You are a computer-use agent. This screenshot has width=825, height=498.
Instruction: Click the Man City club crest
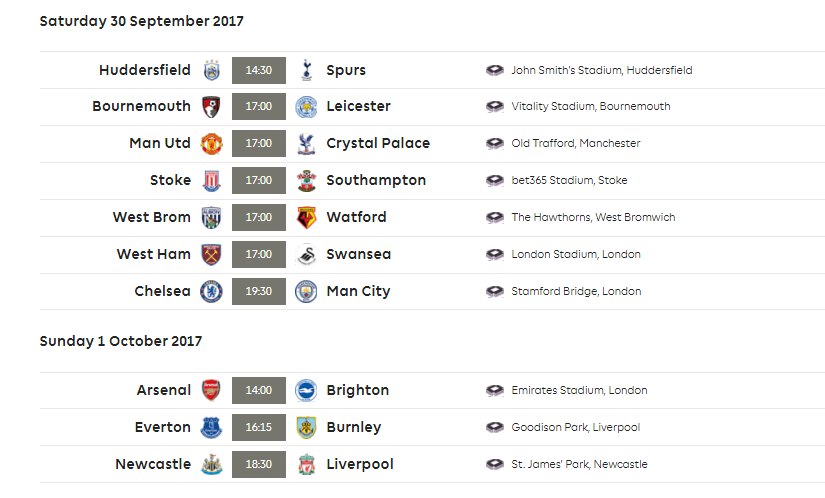306,291
